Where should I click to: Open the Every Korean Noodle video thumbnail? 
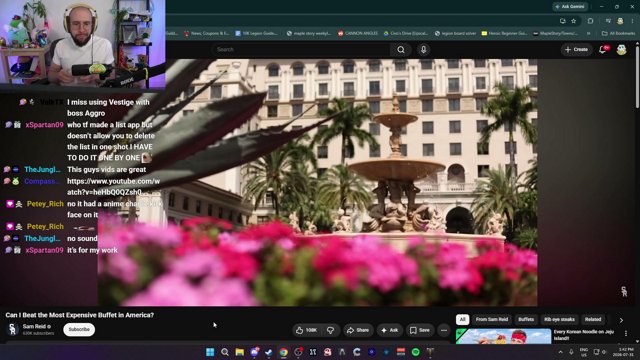pyautogui.click(x=503, y=336)
